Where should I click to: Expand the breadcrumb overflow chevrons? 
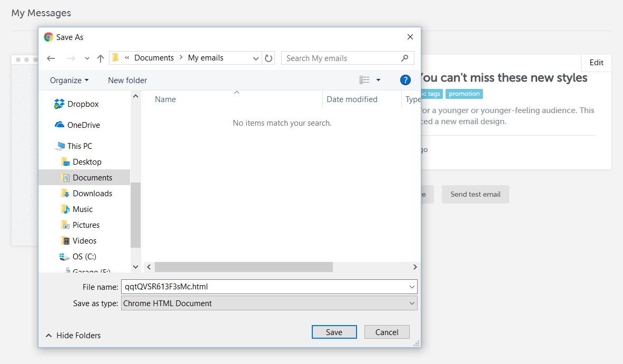tap(127, 58)
